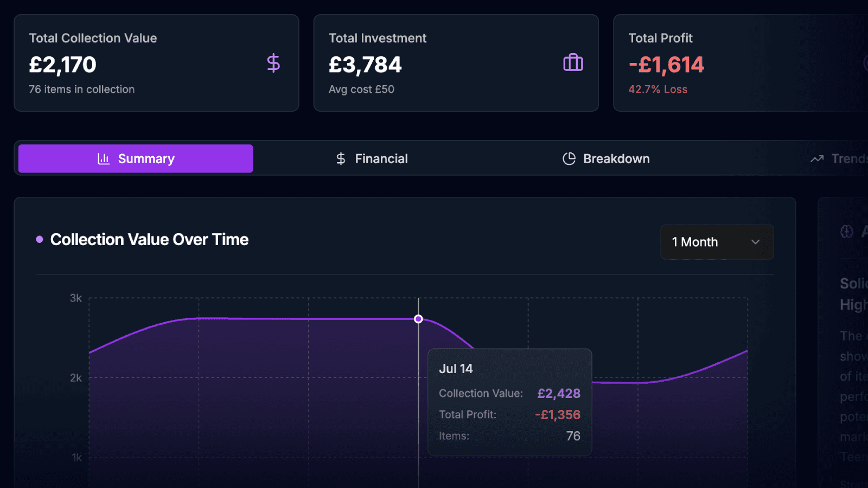This screenshot has width=868, height=488.
Task: Switch to the Summary tab
Action: [x=136, y=158]
